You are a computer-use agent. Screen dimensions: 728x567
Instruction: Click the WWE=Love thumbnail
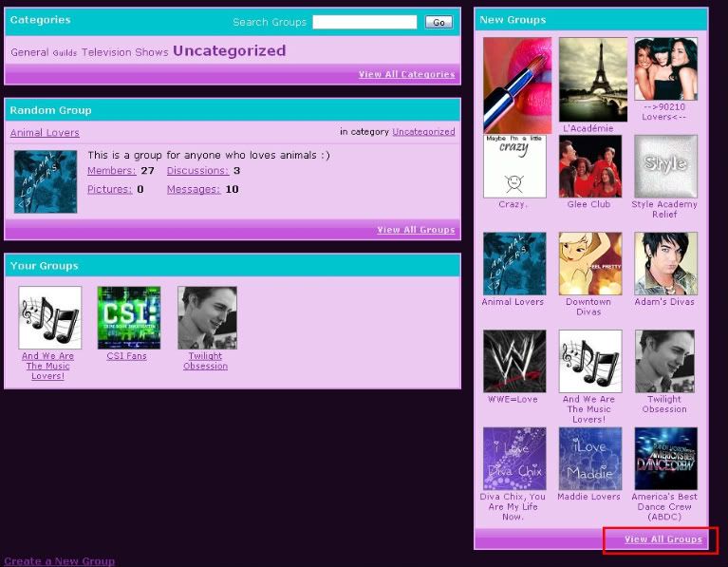514,361
